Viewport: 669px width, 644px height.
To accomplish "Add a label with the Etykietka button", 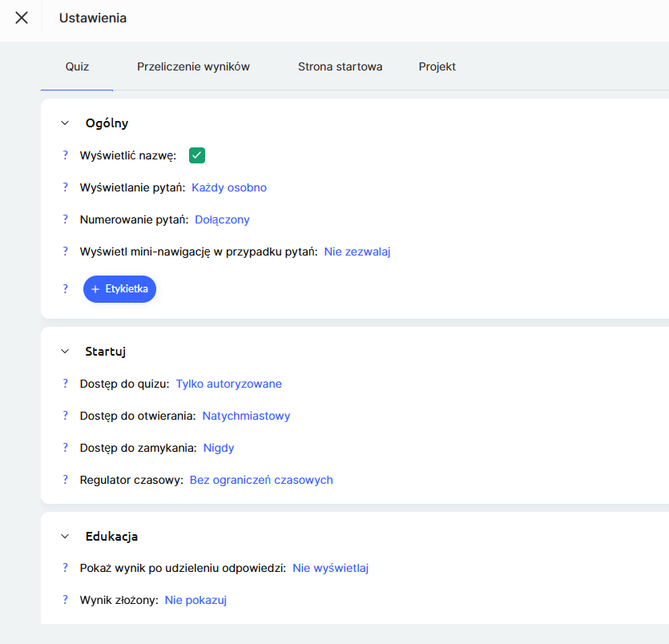I will (119, 289).
